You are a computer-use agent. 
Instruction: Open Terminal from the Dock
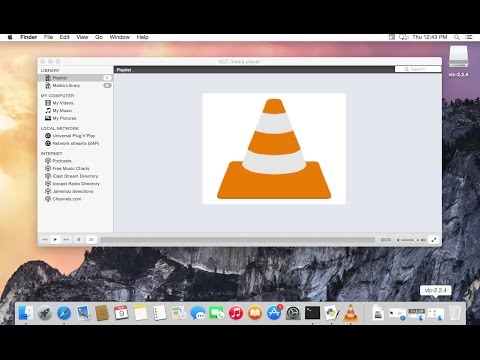(312, 313)
